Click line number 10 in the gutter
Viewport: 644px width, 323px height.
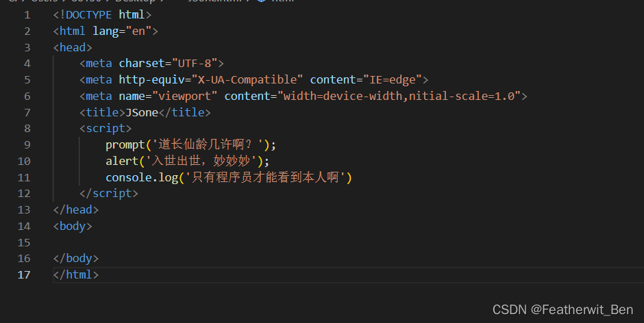pyautogui.click(x=24, y=161)
